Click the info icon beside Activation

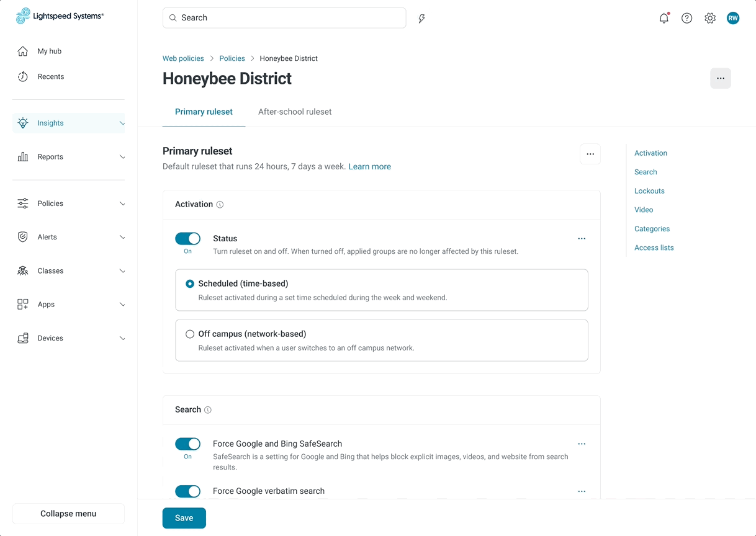pos(220,205)
